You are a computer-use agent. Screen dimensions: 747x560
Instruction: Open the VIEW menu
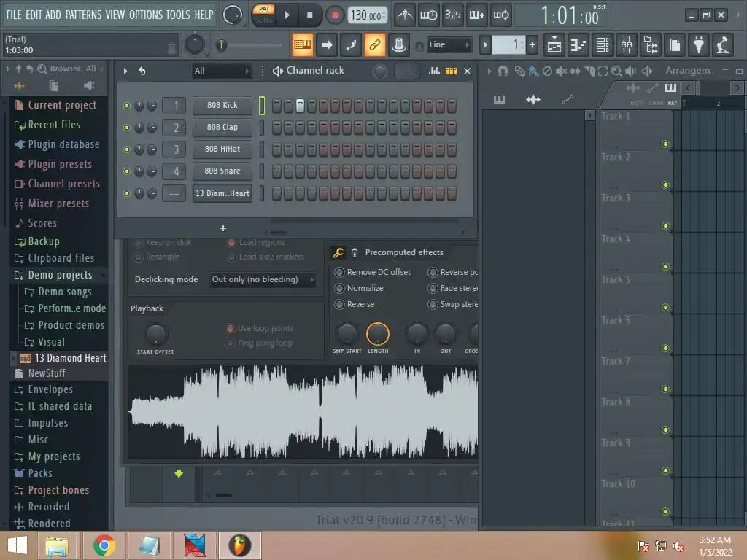tap(115, 15)
